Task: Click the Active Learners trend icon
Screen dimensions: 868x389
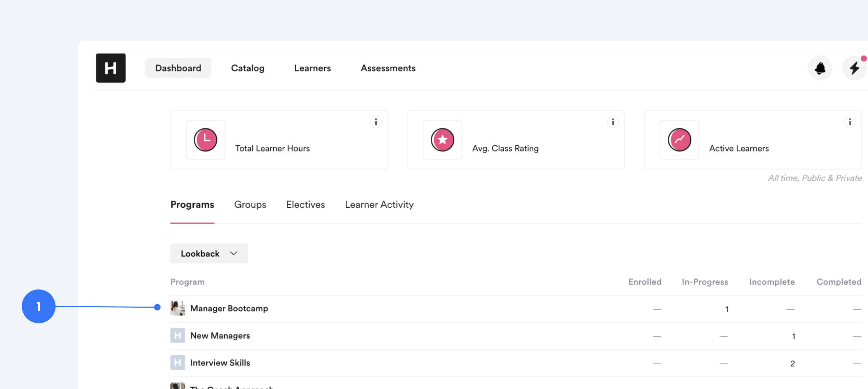Action: point(679,140)
